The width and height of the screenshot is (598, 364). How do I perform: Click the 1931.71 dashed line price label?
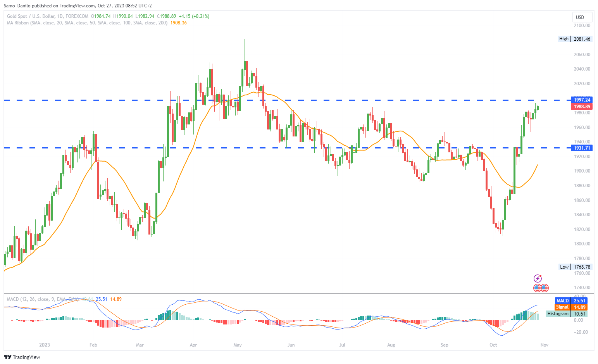coord(582,148)
